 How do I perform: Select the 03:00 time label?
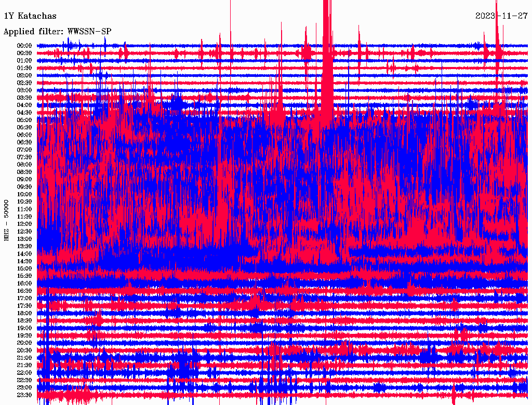24,90
